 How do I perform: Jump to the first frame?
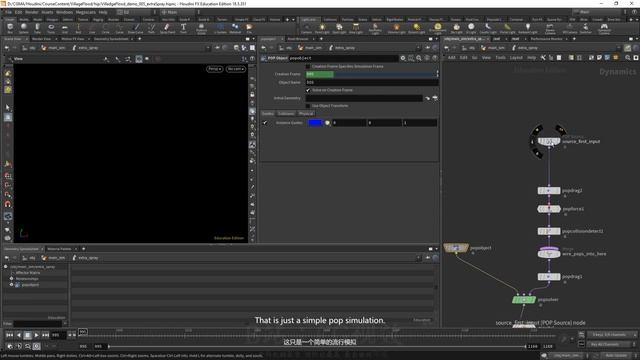[9, 335]
